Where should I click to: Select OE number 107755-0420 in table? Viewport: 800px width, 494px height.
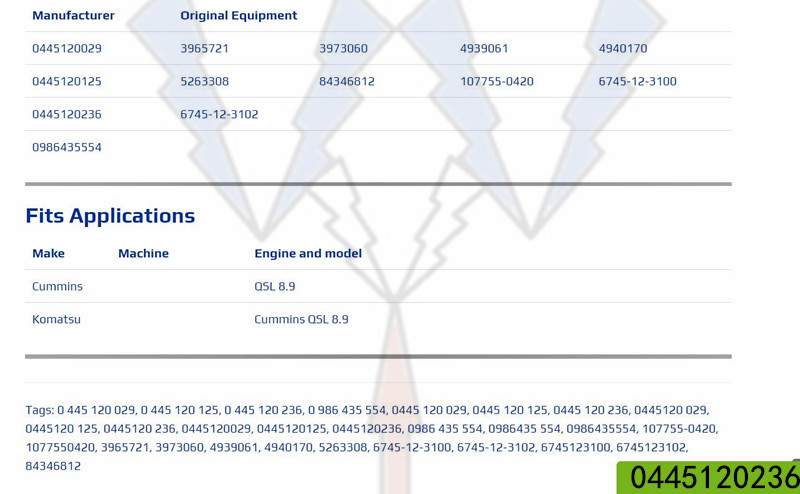pos(497,81)
